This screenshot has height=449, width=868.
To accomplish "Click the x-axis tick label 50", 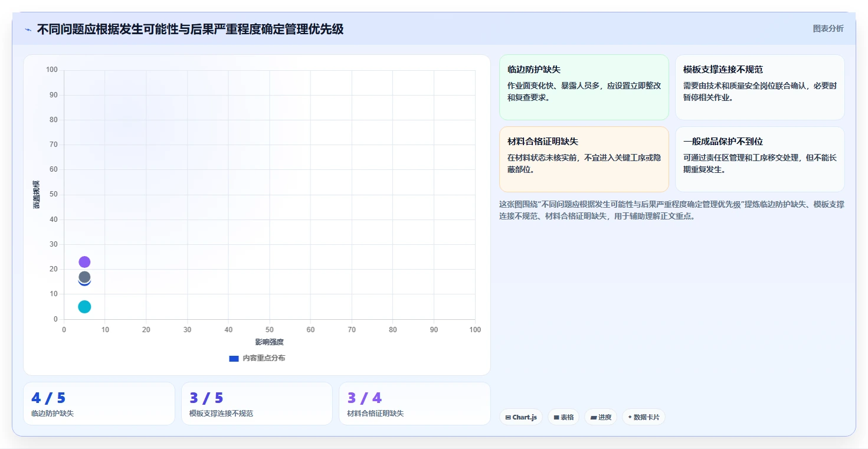I will click(270, 330).
